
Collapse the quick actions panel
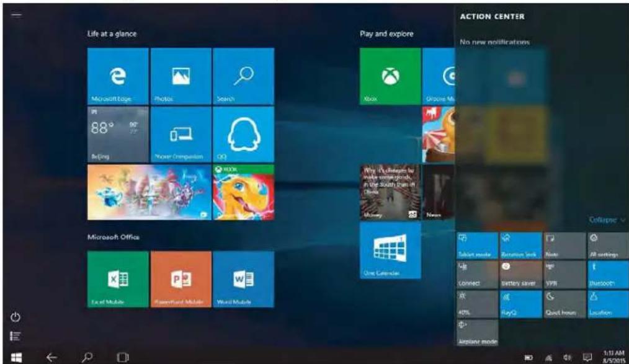point(607,220)
